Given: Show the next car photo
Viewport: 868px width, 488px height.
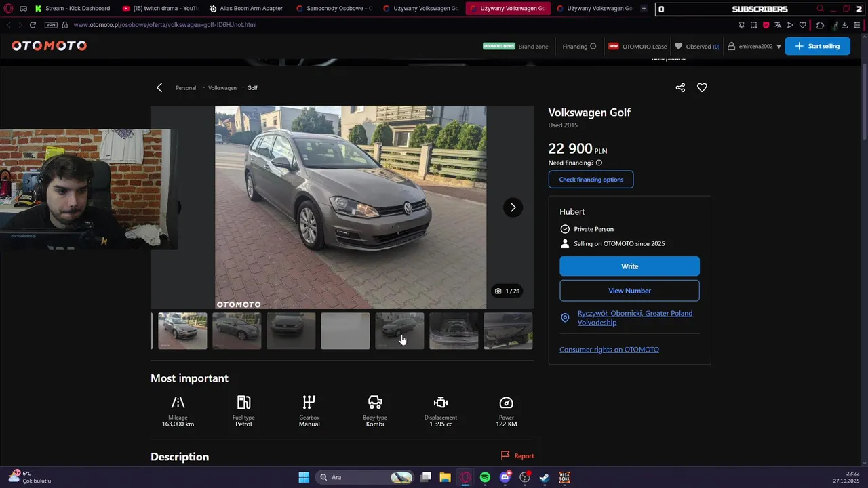Looking at the screenshot, I should tap(513, 207).
